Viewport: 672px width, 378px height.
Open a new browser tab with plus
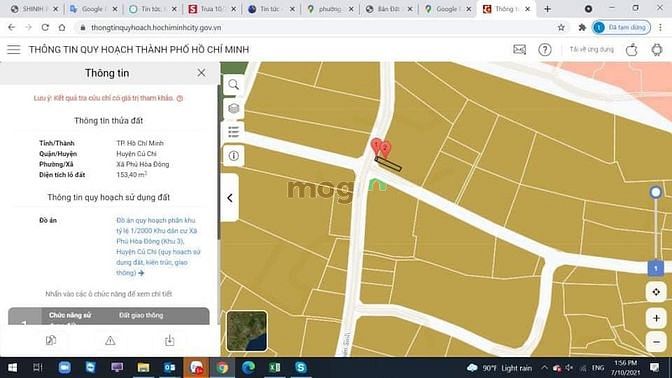coord(547,9)
